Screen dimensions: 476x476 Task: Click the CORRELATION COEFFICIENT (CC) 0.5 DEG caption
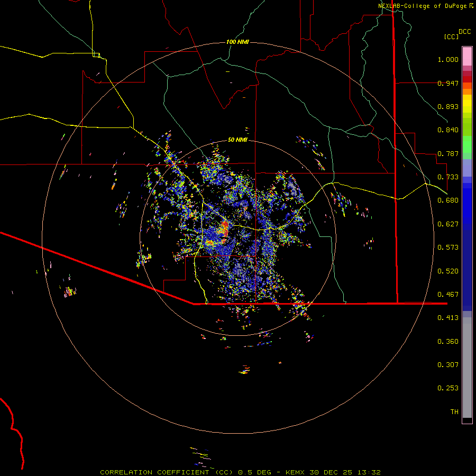pos(186,472)
